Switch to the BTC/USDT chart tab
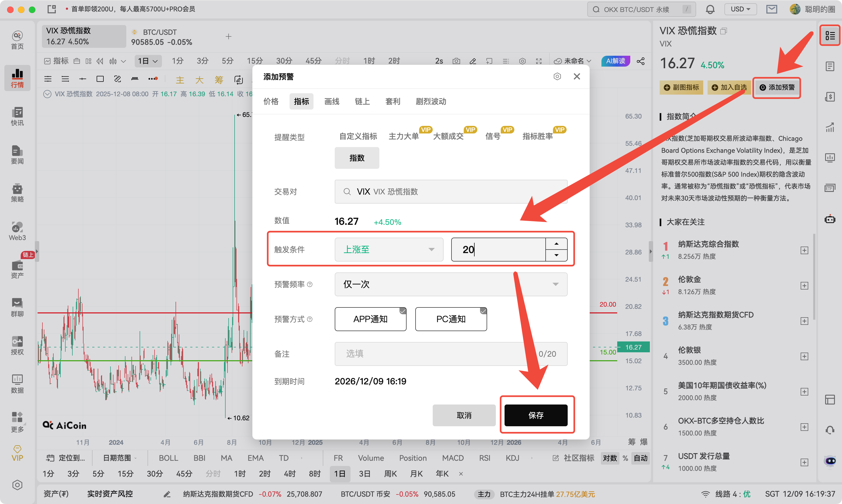The height and width of the screenshot is (504, 842). [159, 36]
